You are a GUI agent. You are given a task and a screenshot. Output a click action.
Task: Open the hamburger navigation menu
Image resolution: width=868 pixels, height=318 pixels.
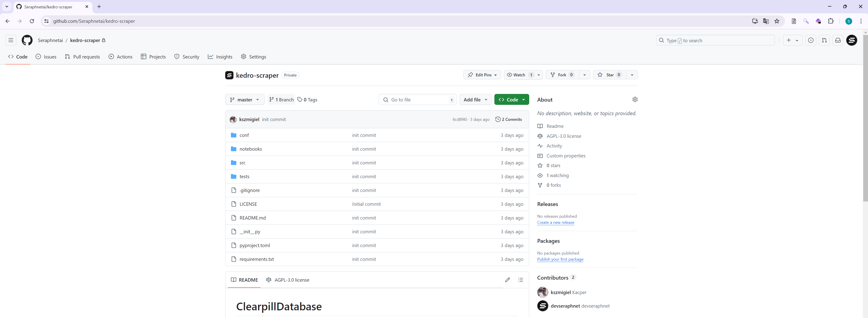(11, 40)
